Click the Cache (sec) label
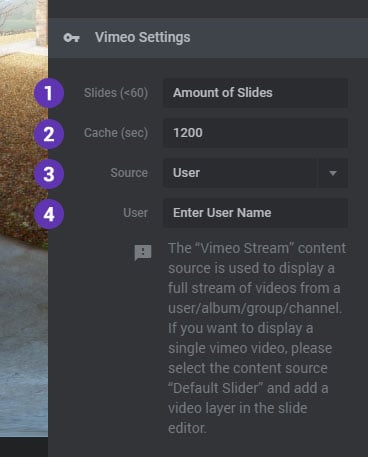Image resolution: width=368 pixels, height=457 pixels. [116, 133]
